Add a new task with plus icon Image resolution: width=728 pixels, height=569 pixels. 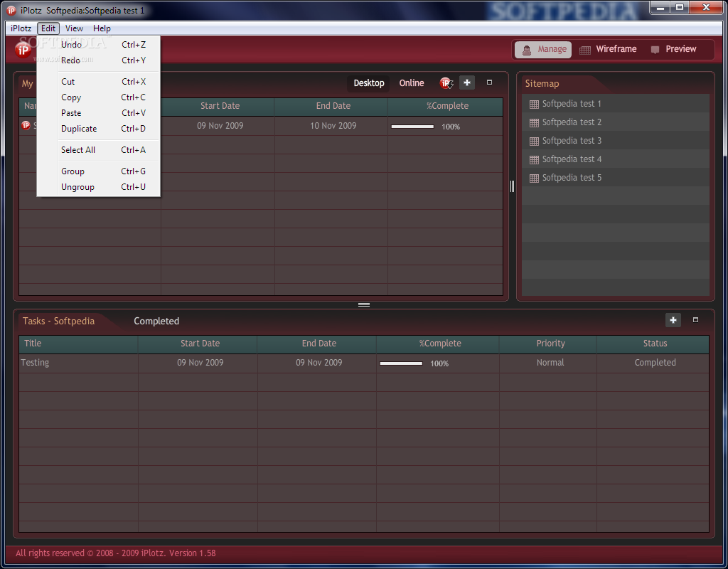pos(673,320)
